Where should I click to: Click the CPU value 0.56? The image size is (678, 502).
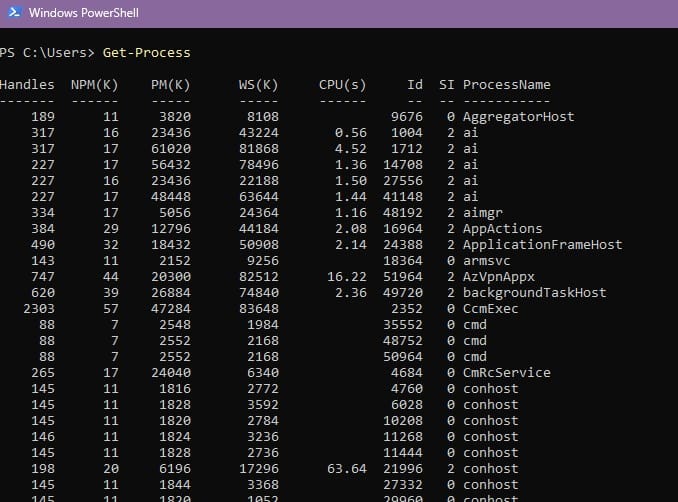tap(351, 133)
